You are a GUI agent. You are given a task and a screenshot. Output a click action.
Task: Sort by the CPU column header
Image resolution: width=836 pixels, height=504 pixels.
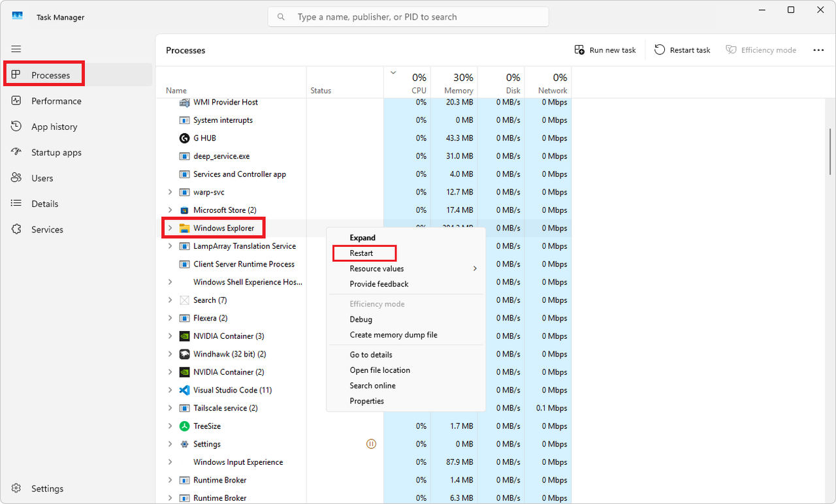pyautogui.click(x=407, y=82)
